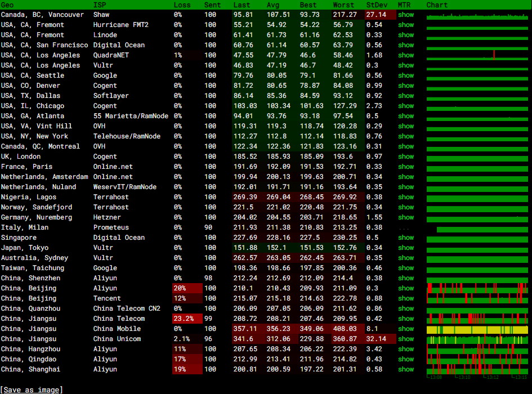Image resolution: width=532 pixels, height=394 pixels.
Task: Show the MTR for Vancouver Shaw
Action: [406, 15]
